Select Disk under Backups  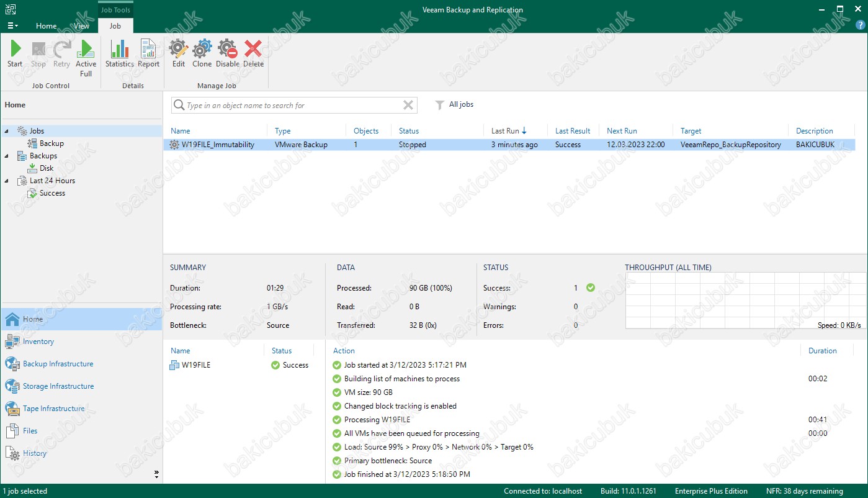tap(47, 168)
